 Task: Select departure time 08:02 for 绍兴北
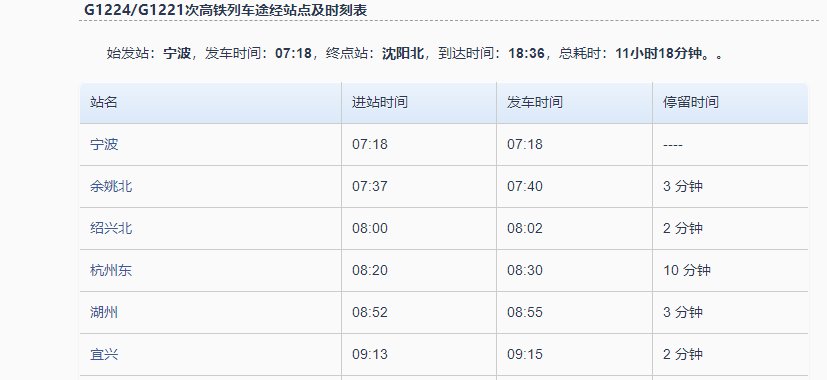[x=525, y=229]
